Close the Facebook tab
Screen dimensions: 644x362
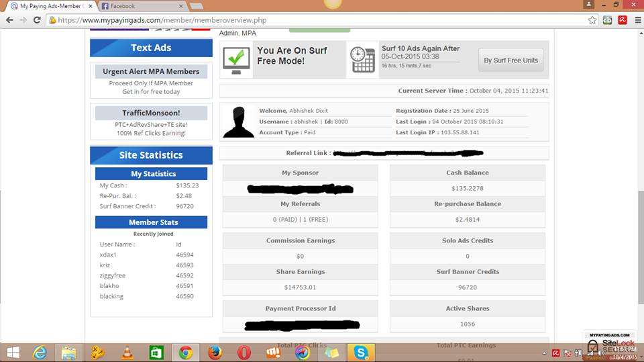(x=180, y=6)
